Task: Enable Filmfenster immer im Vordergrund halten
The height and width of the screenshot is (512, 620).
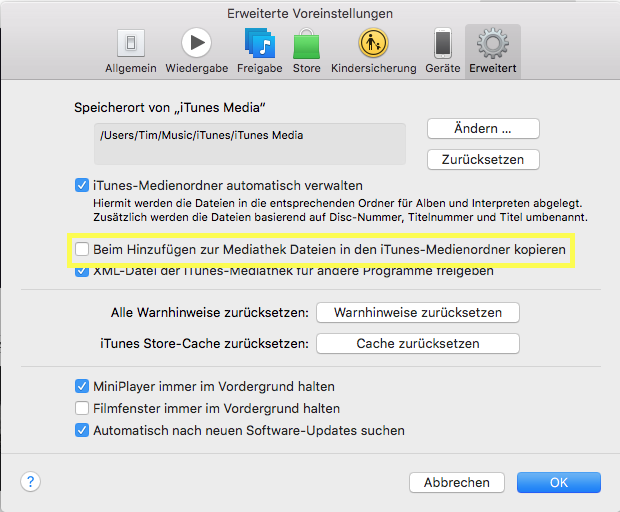Action: (x=81, y=408)
